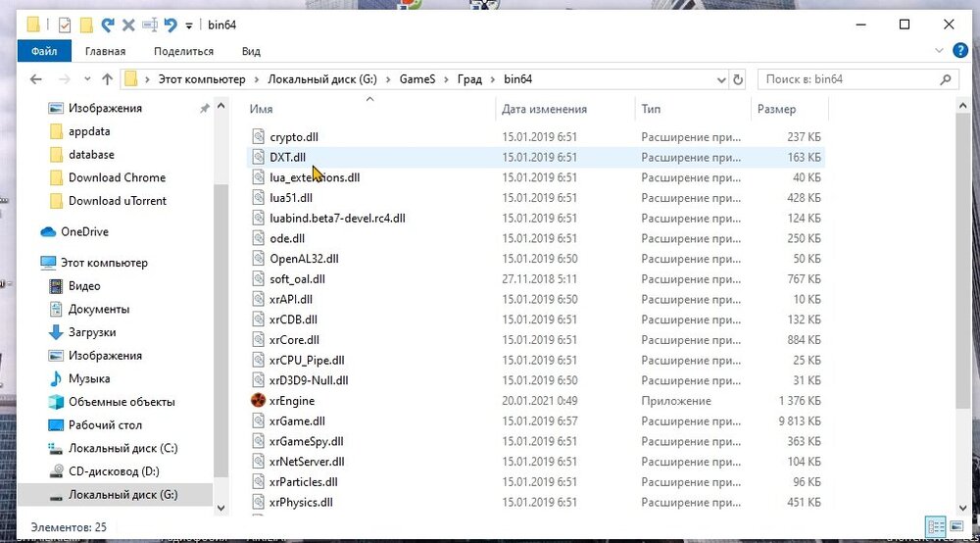Image resolution: width=980 pixels, height=543 pixels.
Task: Sort by Размер column header
Action: tap(777, 109)
